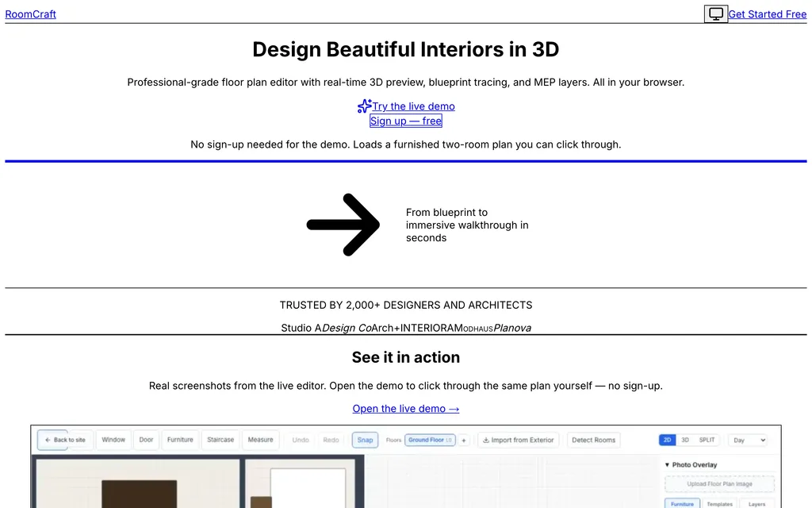
Task: Click the MODHAUS logo text
Action: click(x=474, y=328)
